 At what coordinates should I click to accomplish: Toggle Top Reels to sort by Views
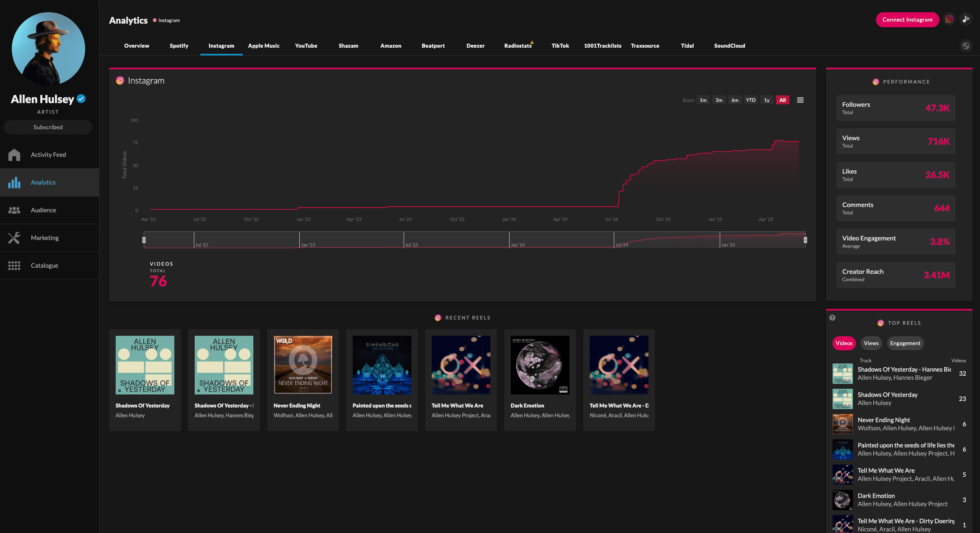871,343
